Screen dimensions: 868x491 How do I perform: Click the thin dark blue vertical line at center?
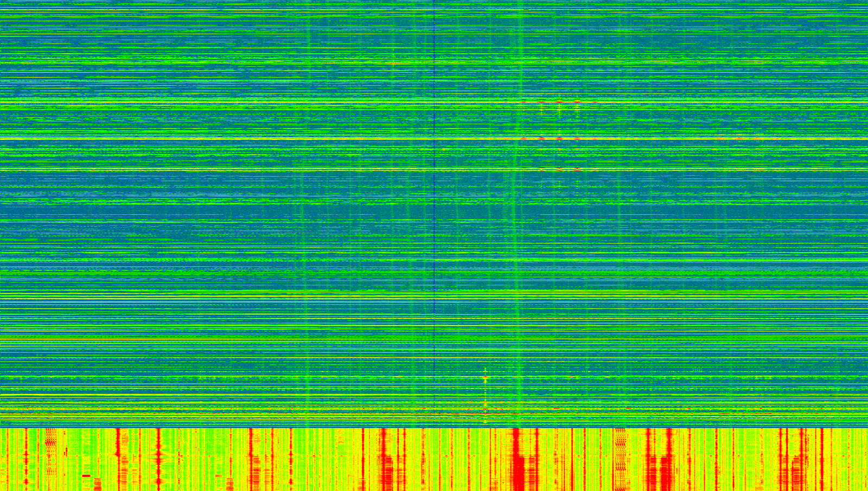[434, 217]
